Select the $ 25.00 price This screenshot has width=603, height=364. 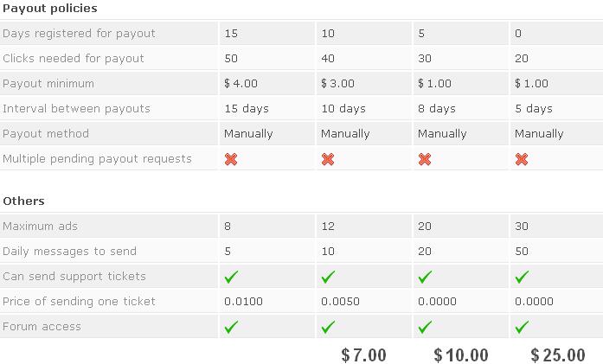tap(558, 355)
